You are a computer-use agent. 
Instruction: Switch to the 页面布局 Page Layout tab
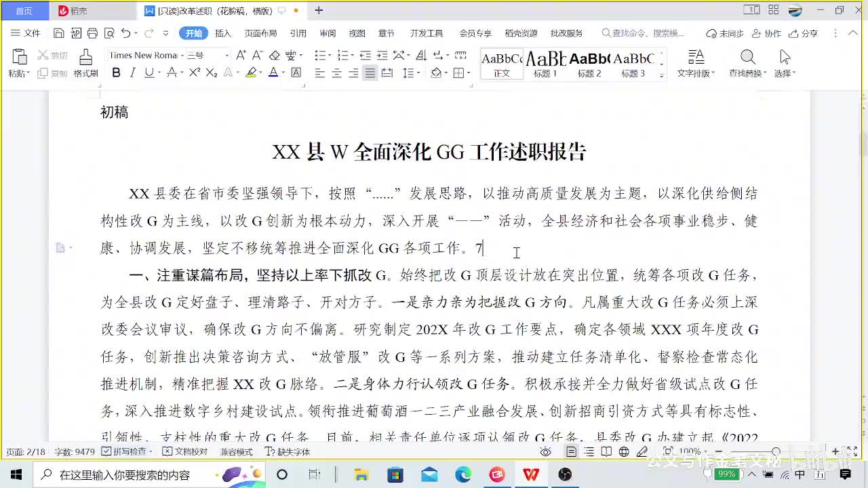[261, 33]
